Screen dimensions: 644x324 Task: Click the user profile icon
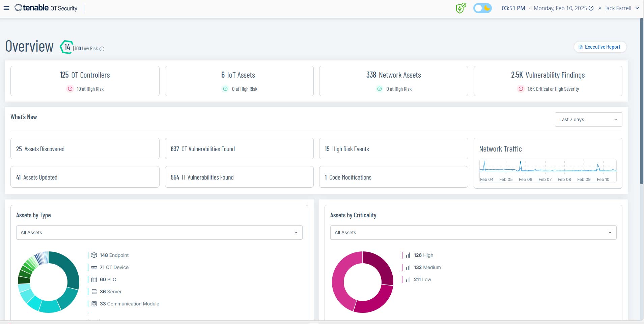click(600, 8)
